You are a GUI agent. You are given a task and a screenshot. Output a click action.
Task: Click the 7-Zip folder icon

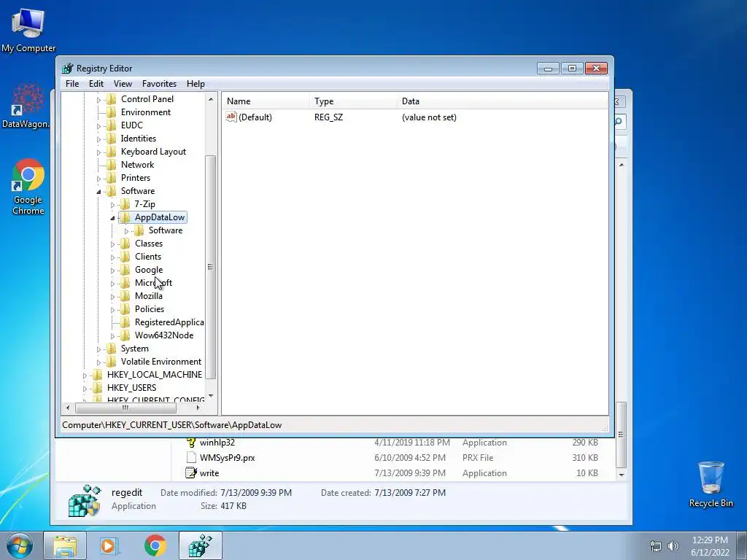pyautogui.click(x=125, y=204)
